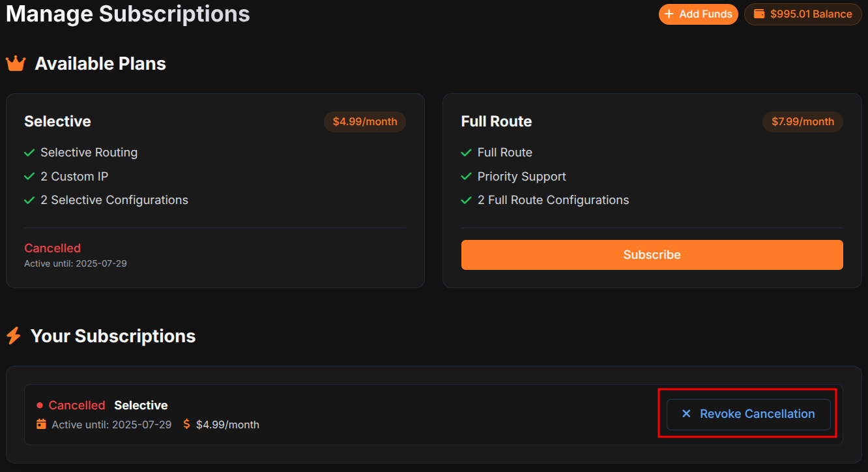Click the $995.01 Balance badge

pos(803,14)
